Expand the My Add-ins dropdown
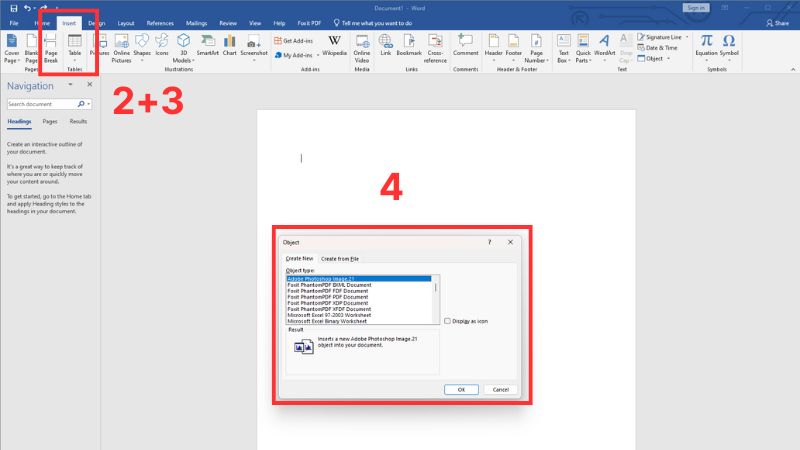800x450 pixels. tap(318, 55)
